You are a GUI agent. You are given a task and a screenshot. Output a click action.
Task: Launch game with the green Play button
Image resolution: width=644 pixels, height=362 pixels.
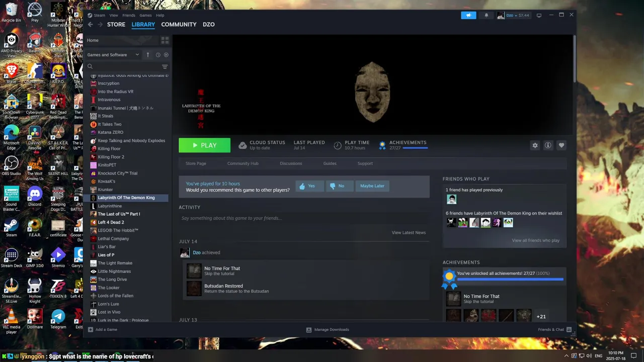pos(204,145)
